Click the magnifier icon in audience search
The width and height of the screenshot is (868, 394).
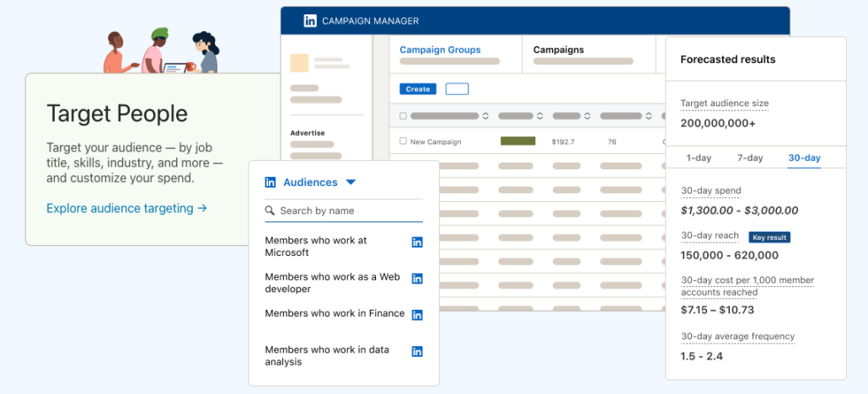(270, 211)
